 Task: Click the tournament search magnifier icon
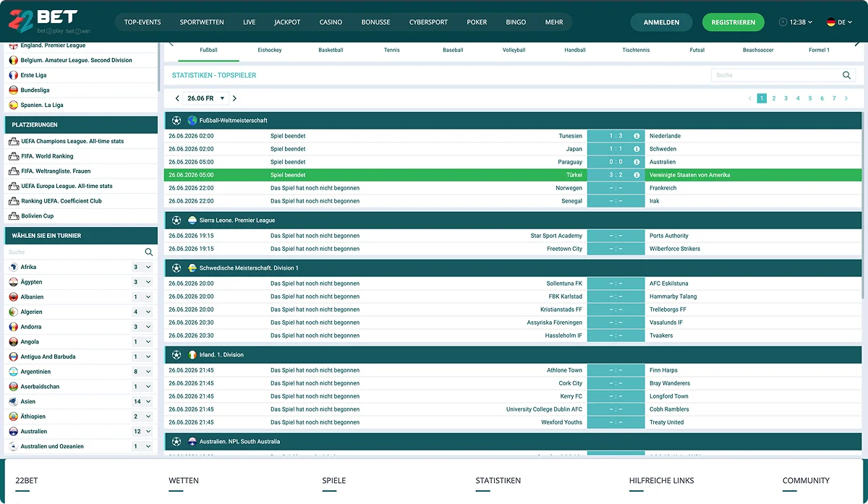tap(149, 252)
